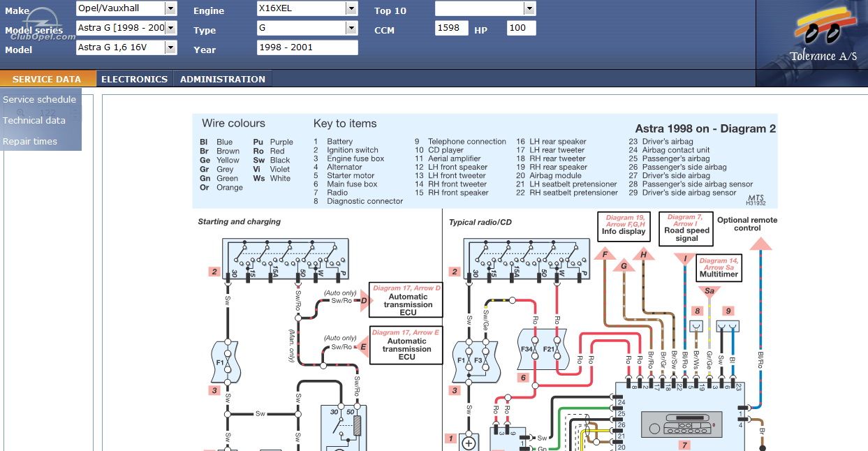Click the Info display reference box

pos(624,227)
